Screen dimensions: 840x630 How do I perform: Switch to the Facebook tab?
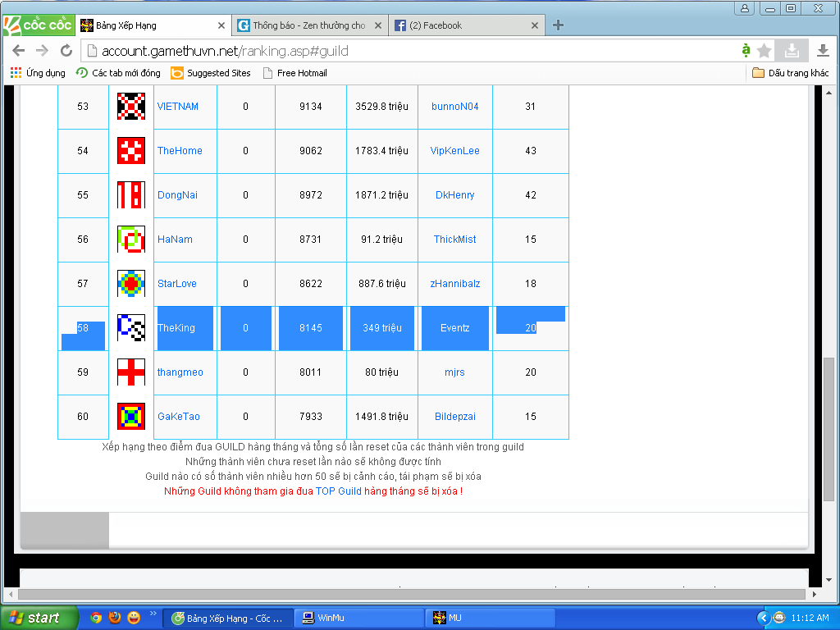463,25
